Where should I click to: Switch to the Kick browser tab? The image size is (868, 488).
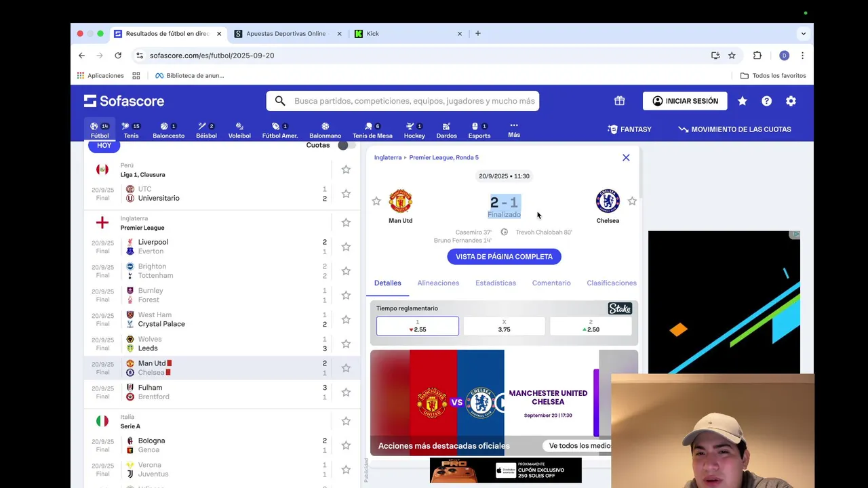pos(408,33)
